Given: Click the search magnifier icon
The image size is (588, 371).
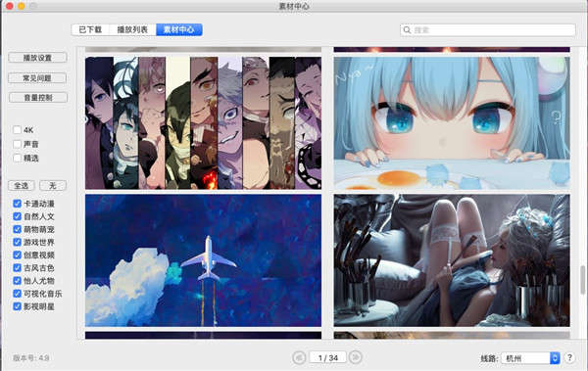Looking at the screenshot, I should pyautogui.click(x=407, y=30).
